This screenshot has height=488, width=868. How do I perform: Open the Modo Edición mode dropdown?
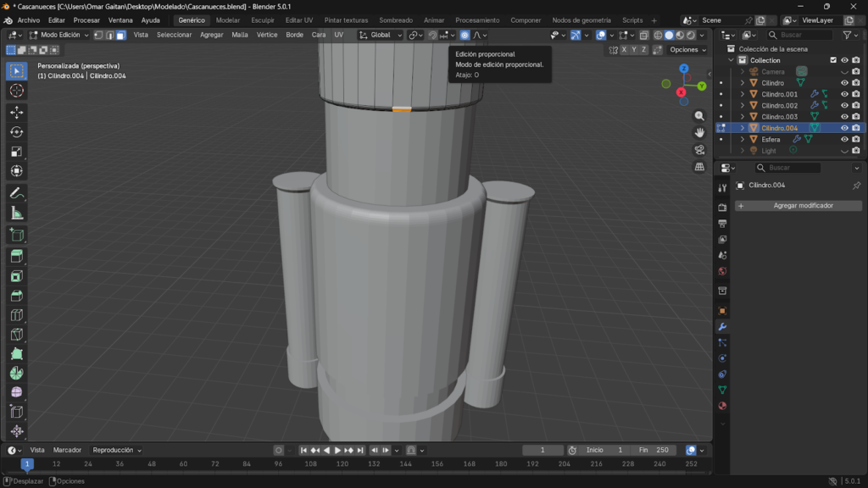59,35
